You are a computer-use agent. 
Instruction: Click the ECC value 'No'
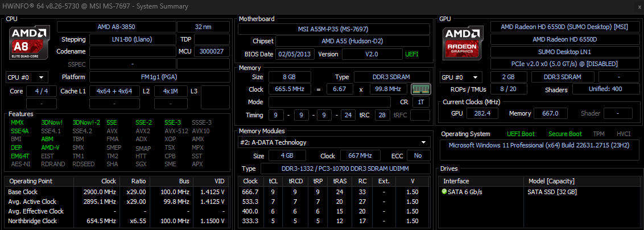(x=418, y=156)
